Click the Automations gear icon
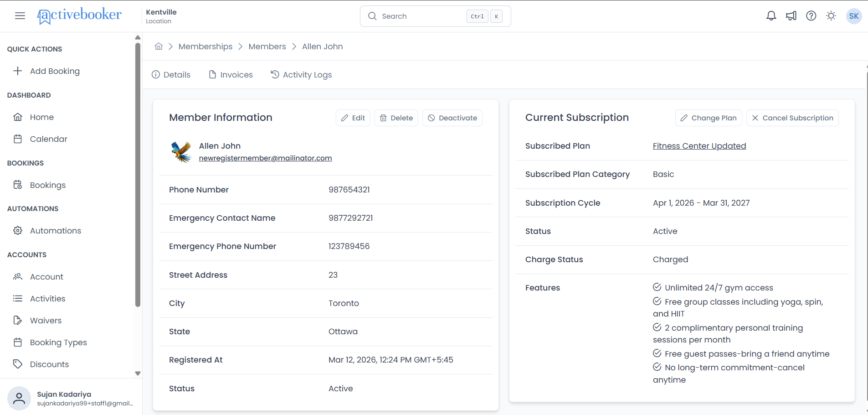Screen dimensions: 868x415 pos(18,231)
